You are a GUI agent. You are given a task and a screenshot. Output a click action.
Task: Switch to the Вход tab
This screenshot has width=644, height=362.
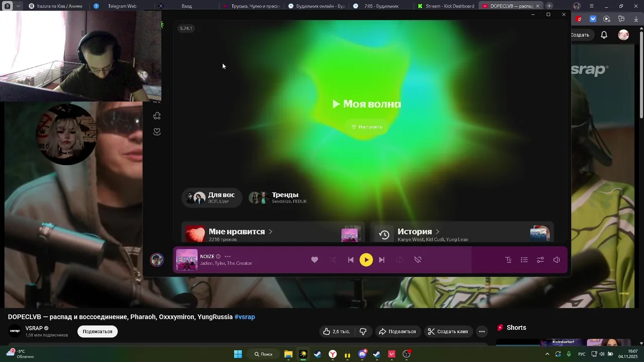186,6
